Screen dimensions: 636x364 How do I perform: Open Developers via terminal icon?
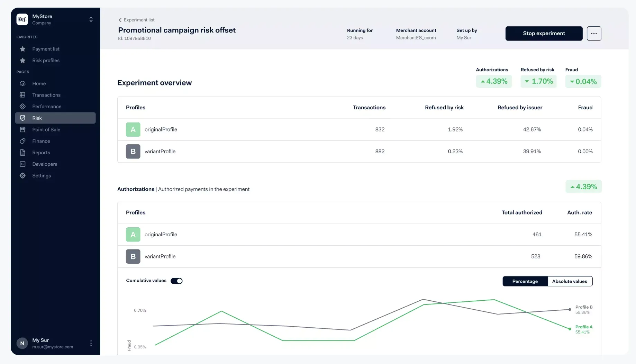coord(23,164)
